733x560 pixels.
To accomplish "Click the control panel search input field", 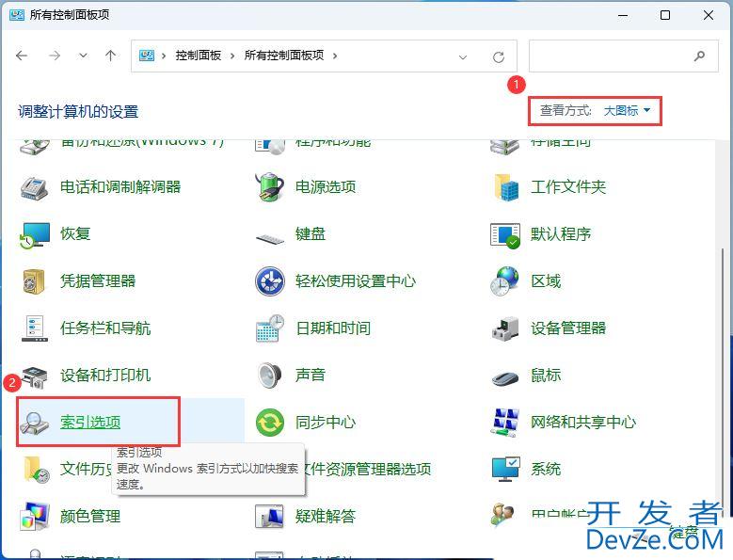I will (623, 56).
